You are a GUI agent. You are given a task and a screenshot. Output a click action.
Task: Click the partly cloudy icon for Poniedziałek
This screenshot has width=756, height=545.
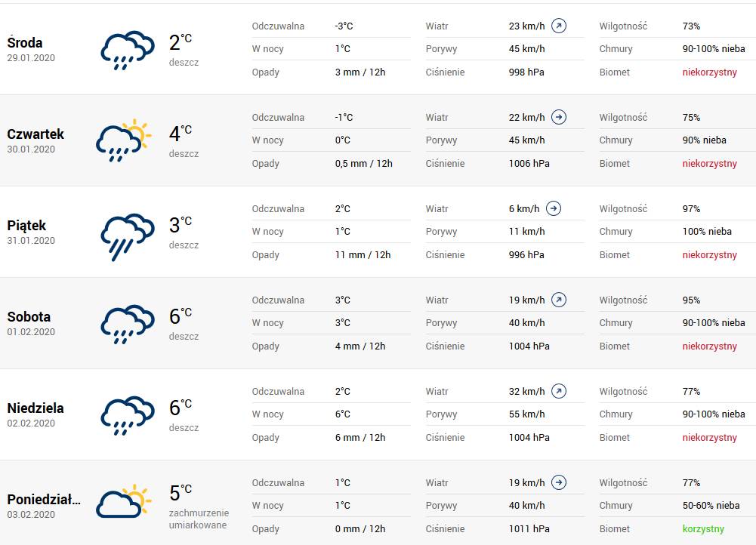(124, 501)
